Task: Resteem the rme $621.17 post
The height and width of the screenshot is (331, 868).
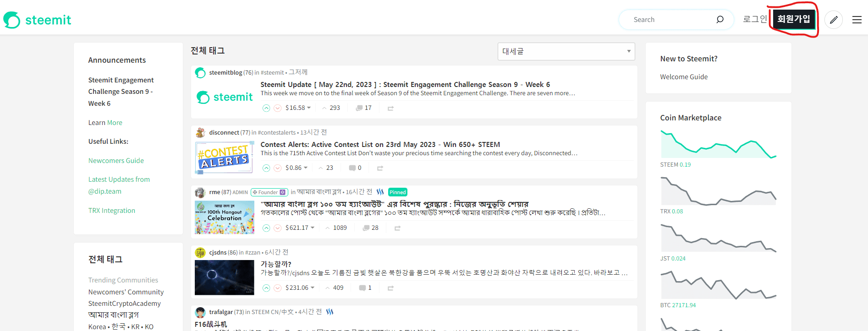Action: [x=397, y=228]
